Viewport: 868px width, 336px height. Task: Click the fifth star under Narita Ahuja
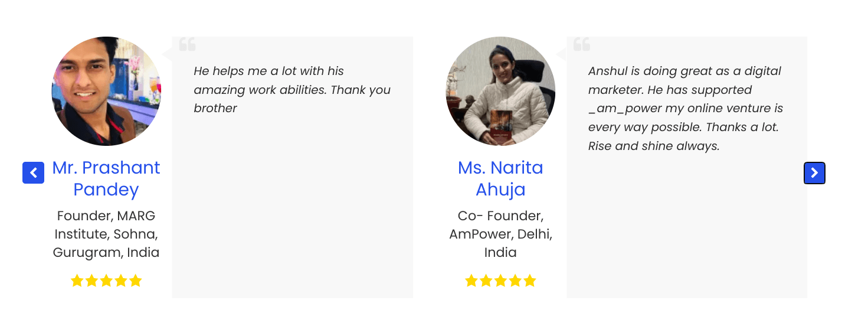[530, 281]
